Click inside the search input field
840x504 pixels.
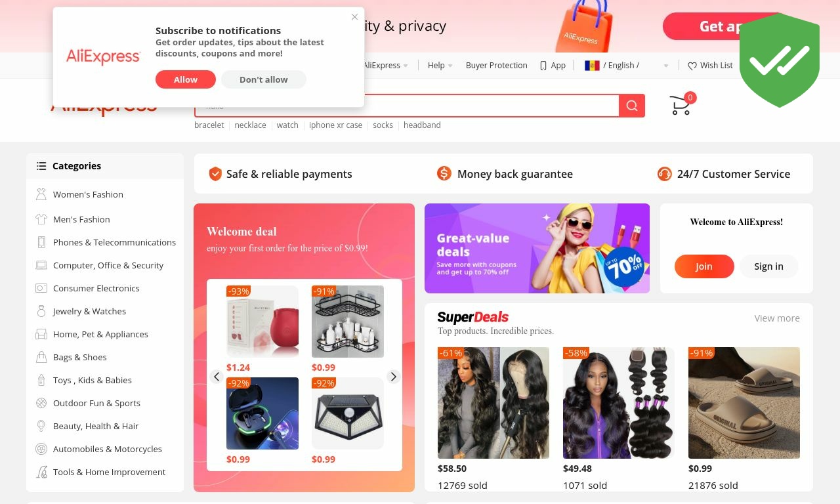(407, 106)
